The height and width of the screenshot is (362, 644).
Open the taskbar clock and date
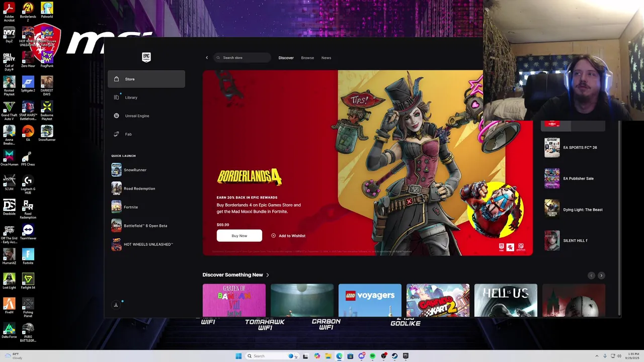point(631,356)
